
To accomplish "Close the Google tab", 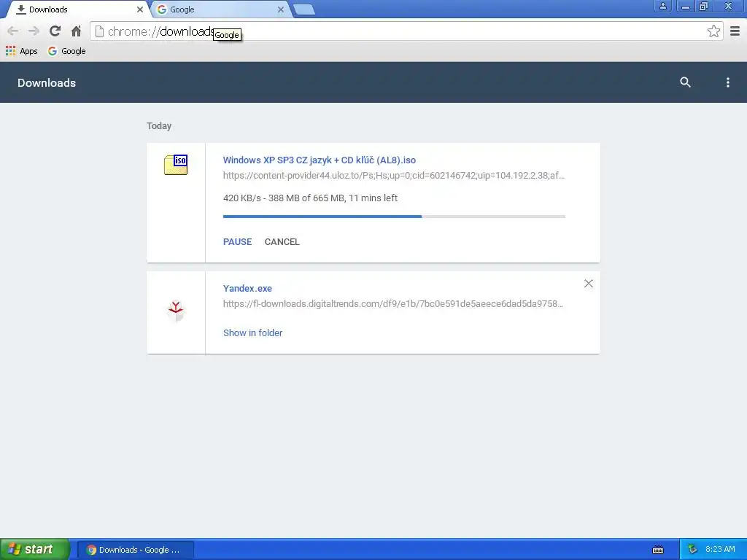I will coord(281,9).
